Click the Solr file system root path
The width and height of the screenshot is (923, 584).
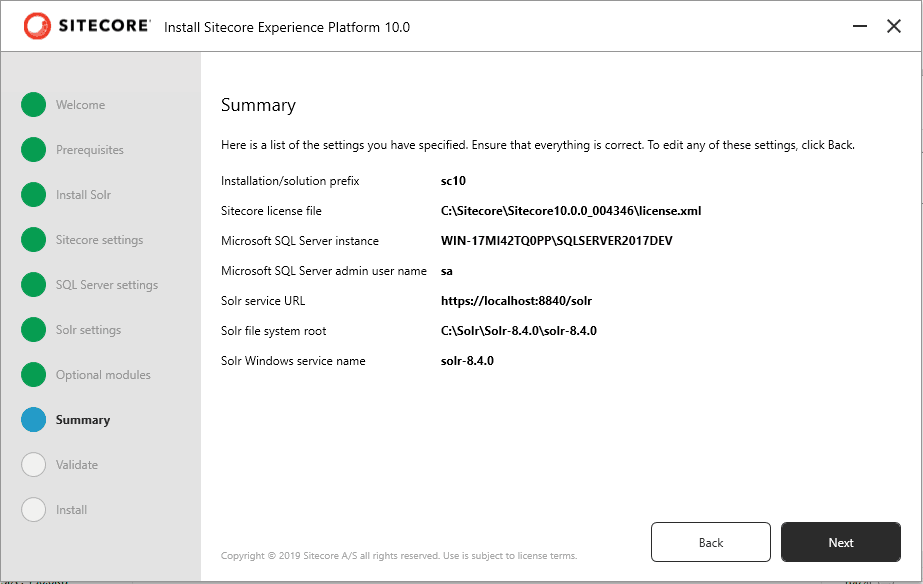[519, 331]
